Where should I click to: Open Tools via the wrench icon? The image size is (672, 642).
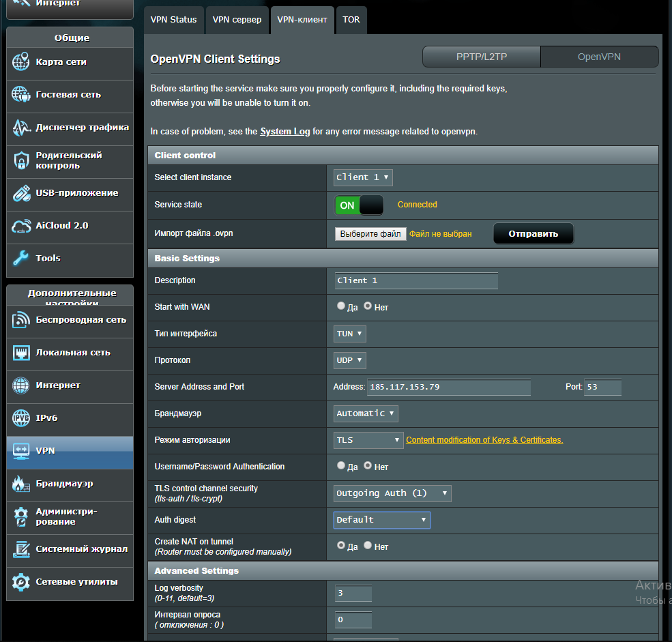point(21,259)
